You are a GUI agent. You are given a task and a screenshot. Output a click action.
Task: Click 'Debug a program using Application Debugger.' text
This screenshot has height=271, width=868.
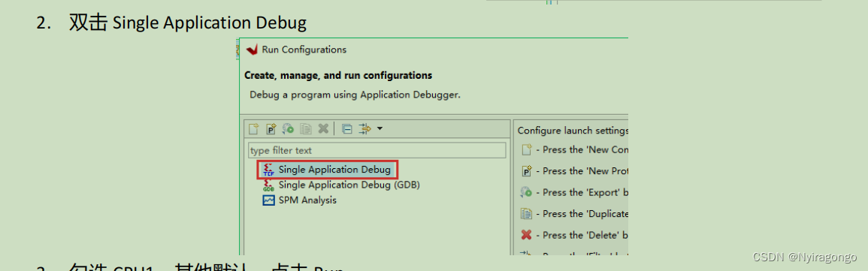(355, 95)
